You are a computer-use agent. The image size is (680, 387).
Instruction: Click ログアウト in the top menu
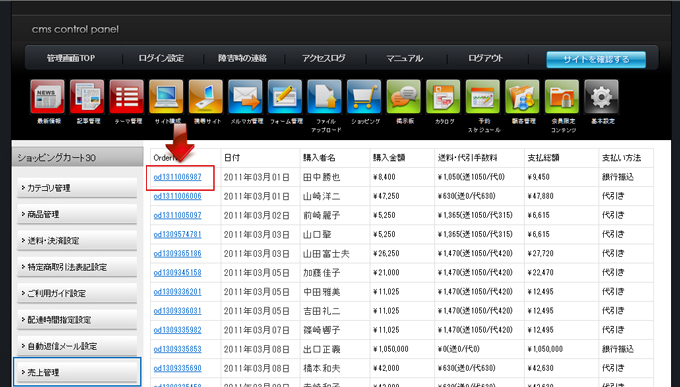coord(485,58)
